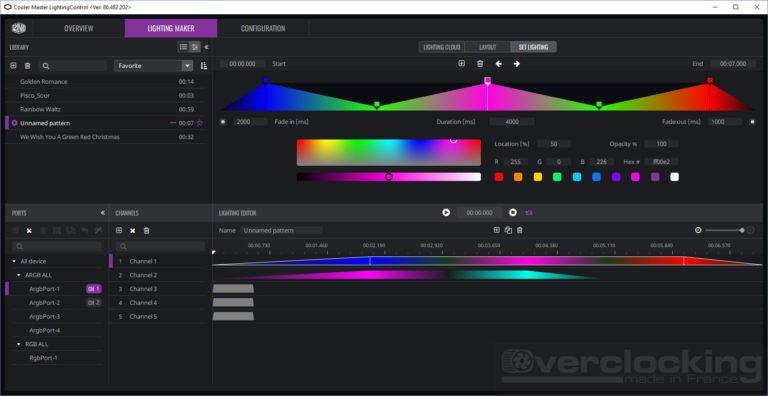Collapse the Ports panel arrow

click(x=102, y=213)
